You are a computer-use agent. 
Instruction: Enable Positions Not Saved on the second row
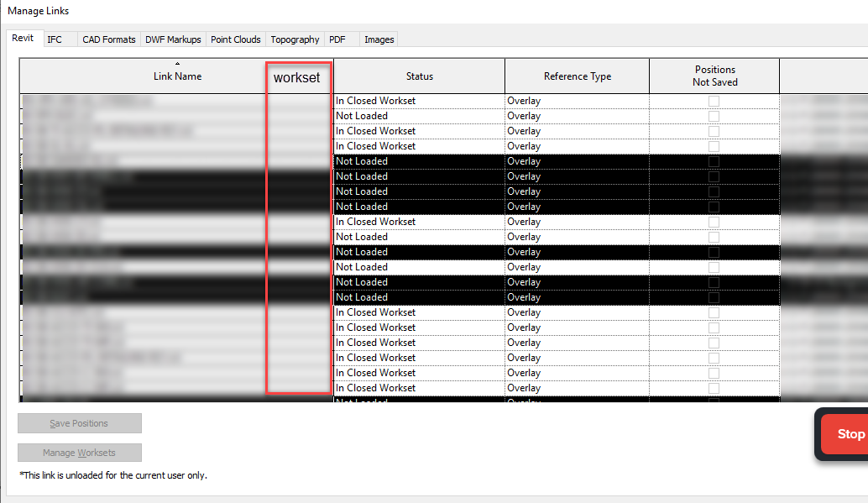coord(714,115)
